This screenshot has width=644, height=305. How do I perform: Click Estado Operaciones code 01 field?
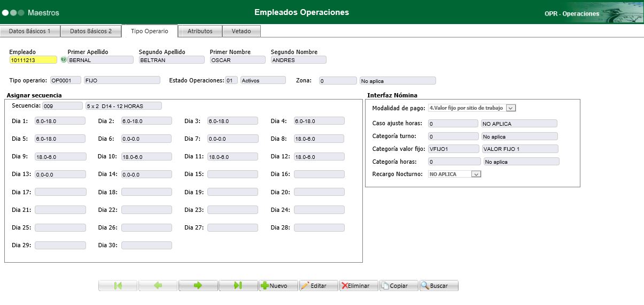click(x=231, y=80)
